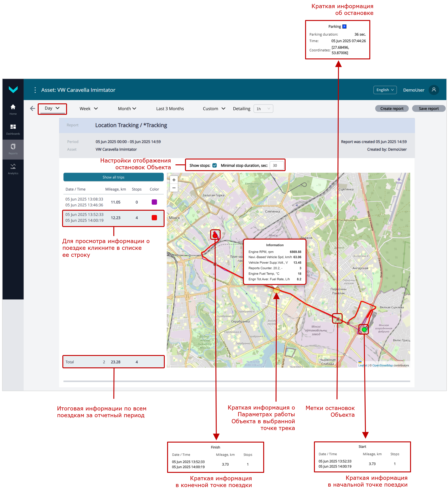Click the Show all trips button
Image resolution: width=448 pixels, height=491 pixels.
coord(113,177)
